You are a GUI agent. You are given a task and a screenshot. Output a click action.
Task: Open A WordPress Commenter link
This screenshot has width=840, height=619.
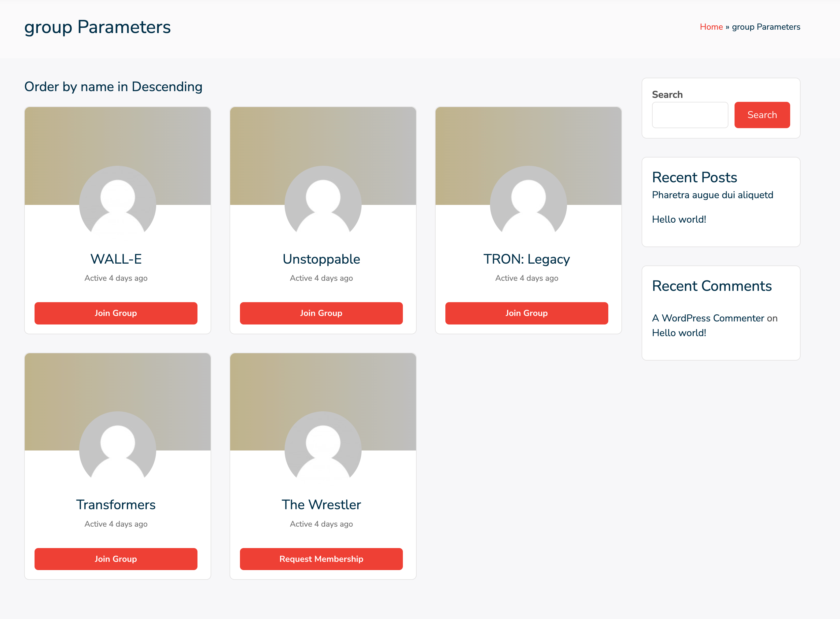point(707,318)
